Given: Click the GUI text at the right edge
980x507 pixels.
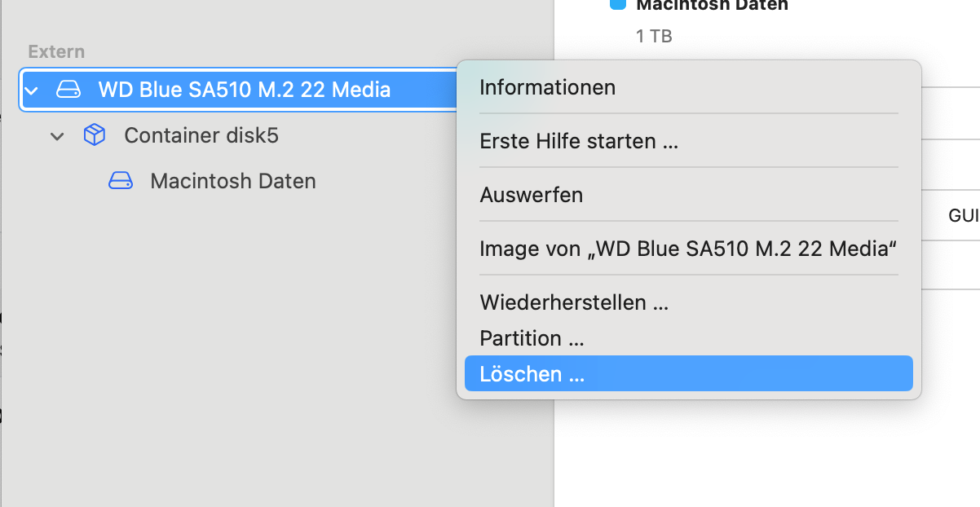Looking at the screenshot, I should 963,216.
